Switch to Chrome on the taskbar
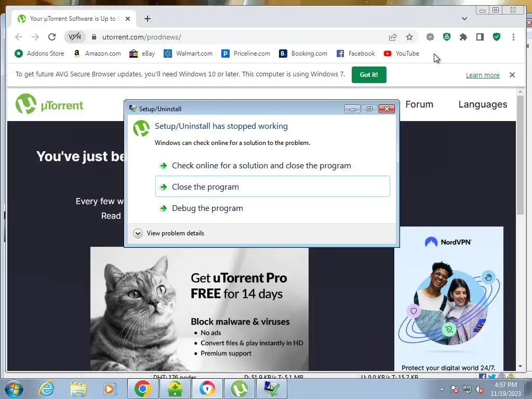The width and height of the screenshot is (532, 399). (142, 389)
